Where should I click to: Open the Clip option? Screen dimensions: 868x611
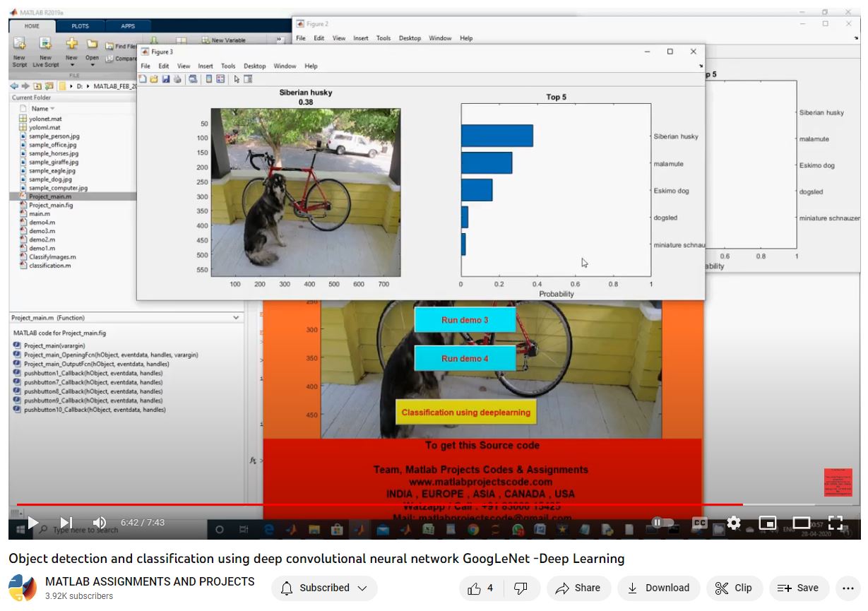pyautogui.click(x=734, y=588)
